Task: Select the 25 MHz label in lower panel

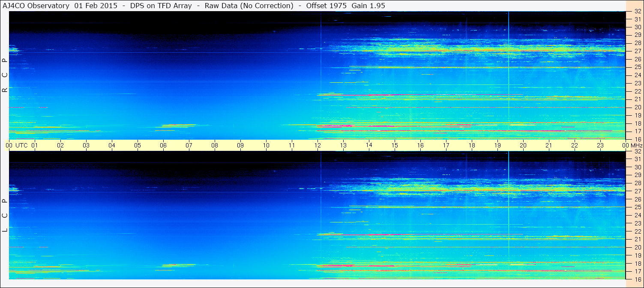Action: coord(637,207)
